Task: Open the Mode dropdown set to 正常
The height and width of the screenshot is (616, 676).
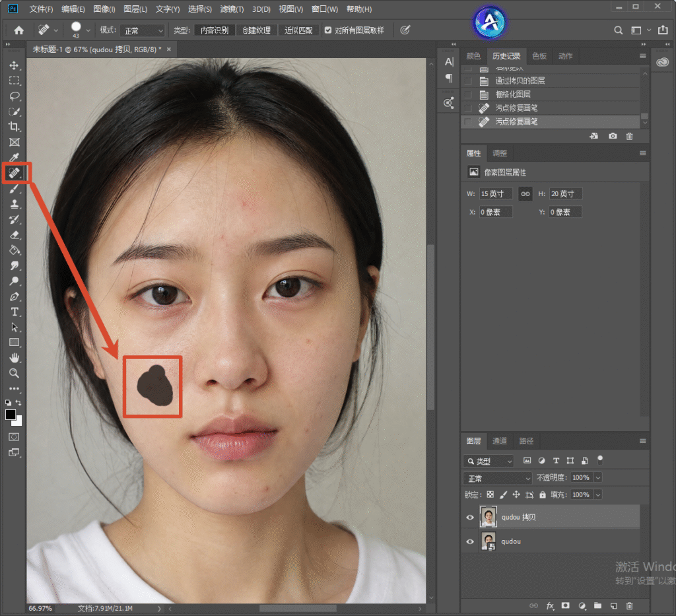Action: [x=143, y=30]
